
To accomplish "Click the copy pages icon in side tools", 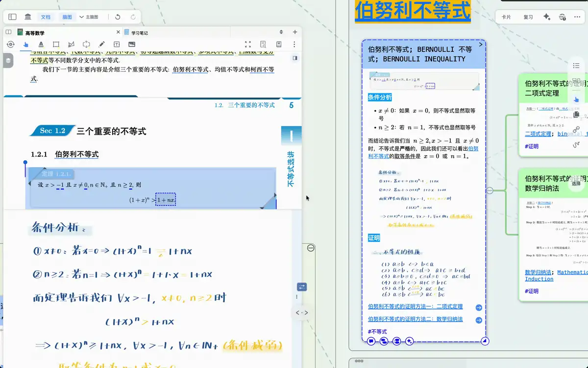I will (x=576, y=114).
